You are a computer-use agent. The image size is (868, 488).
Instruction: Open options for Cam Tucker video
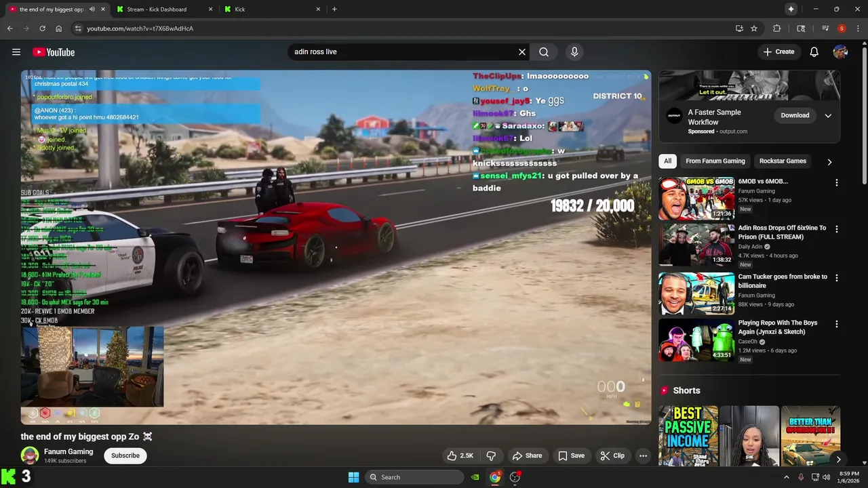point(836,278)
